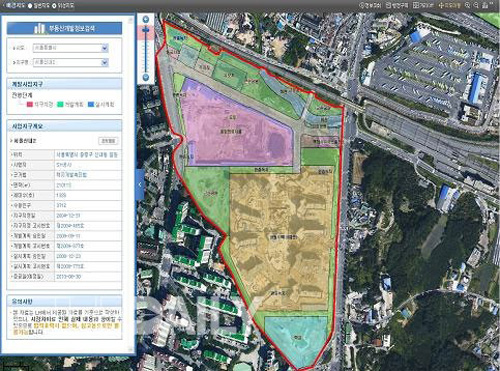Select the third map type radio option in top bar
This screenshot has height=371, width=500.
(x=63, y=6)
